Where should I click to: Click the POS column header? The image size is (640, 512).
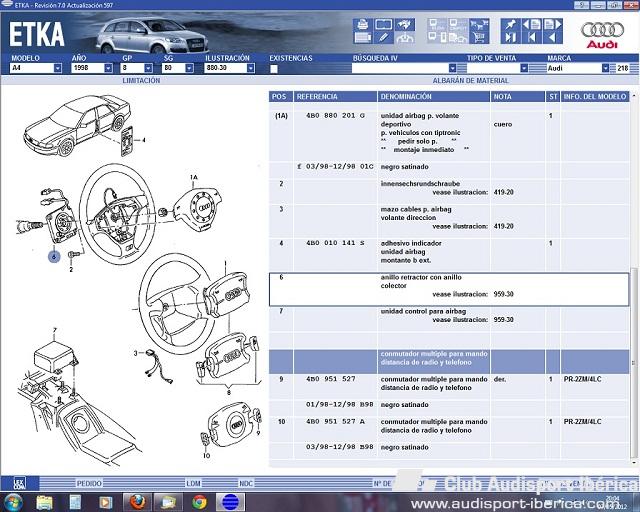(280, 97)
